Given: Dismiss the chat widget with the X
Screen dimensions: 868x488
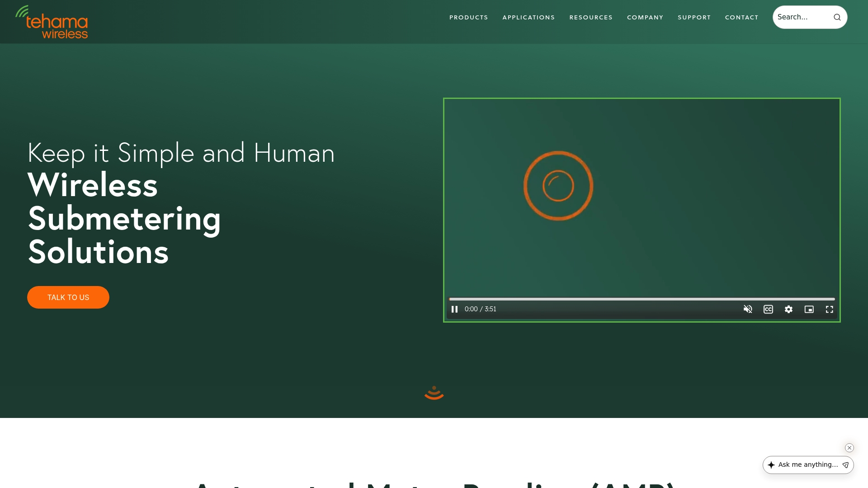Looking at the screenshot, I should coord(849,447).
